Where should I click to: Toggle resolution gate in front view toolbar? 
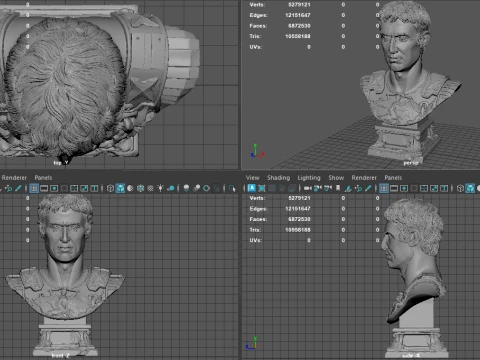[x=54, y=189]
